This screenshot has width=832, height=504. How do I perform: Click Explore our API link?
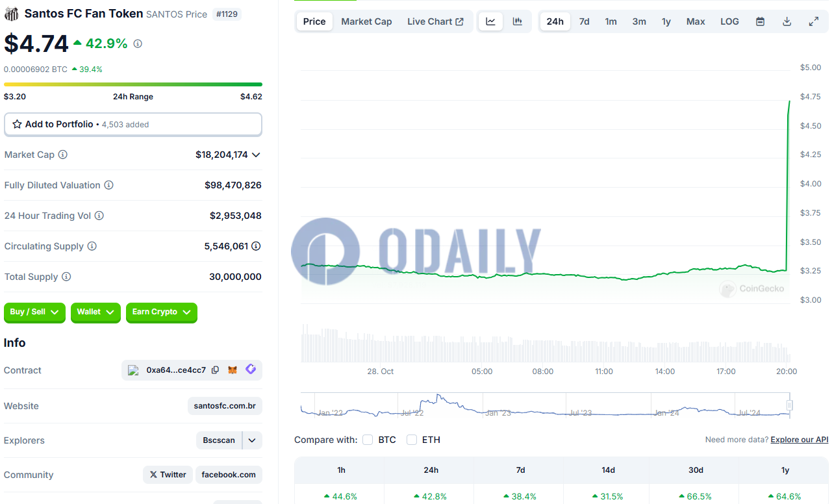coord(800,440)
